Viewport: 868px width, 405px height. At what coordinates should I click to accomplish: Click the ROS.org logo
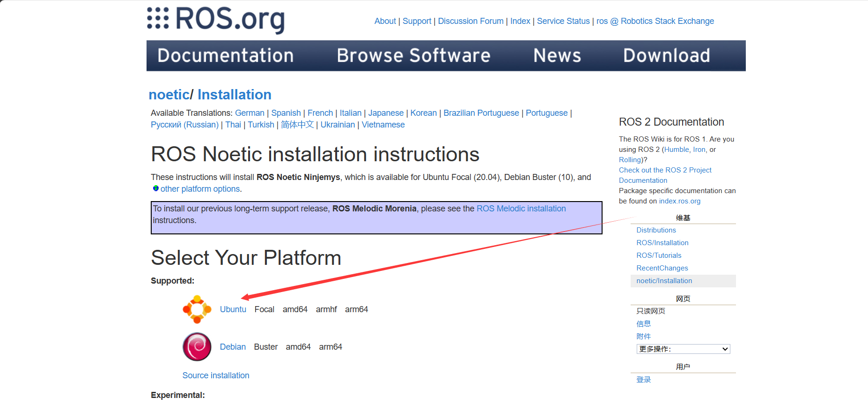tap(216, 20)
